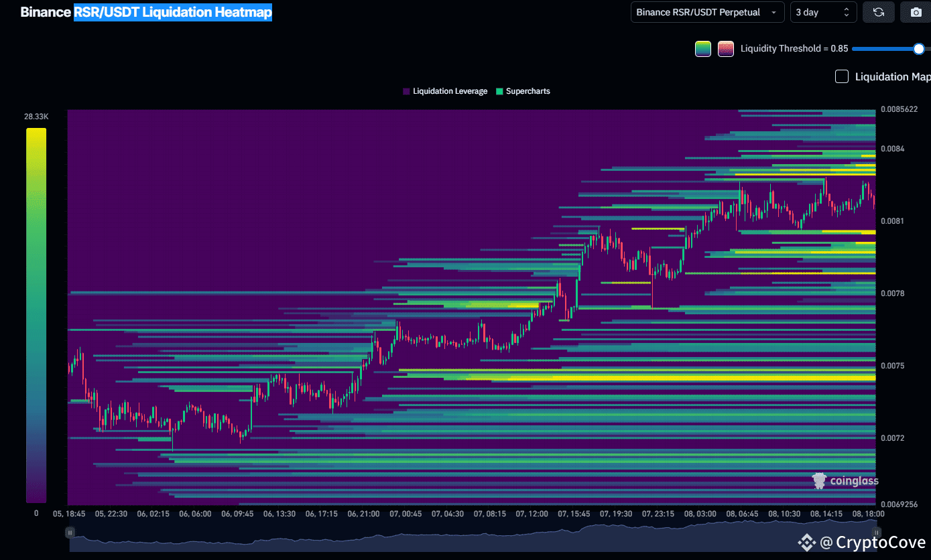The height and width of the screenshot is (560, 931).
Task: Open the 3 day timeframe selector
Action: coord(824,12)
